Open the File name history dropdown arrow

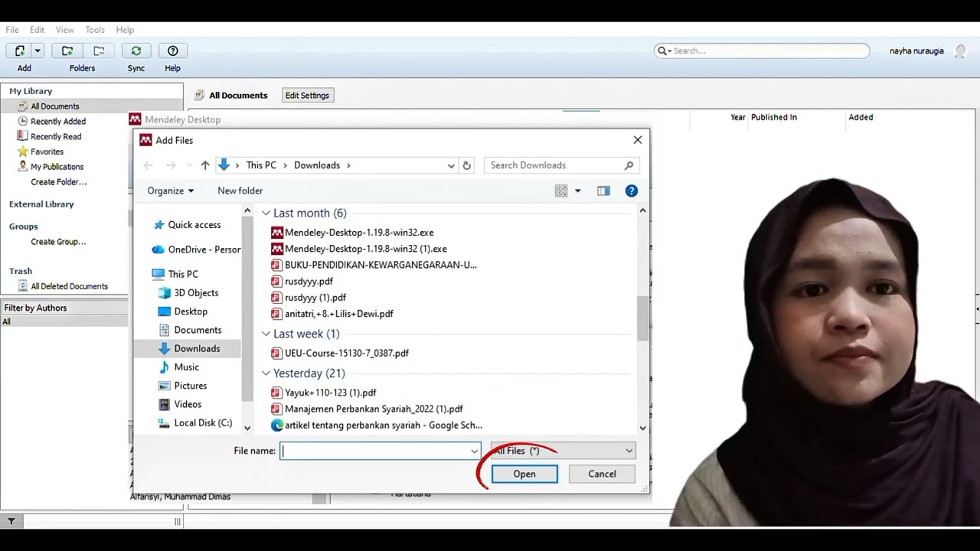pyautogui.click(x=475, y=451)
